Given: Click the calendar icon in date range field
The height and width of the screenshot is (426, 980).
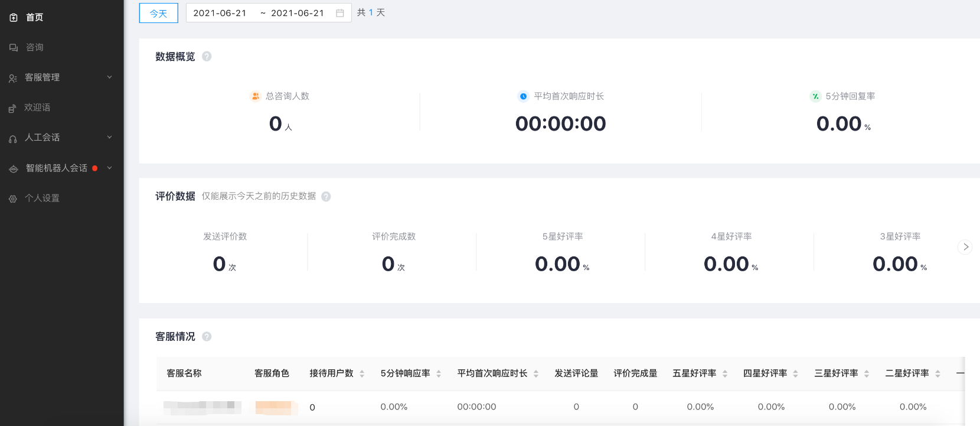Looking at the screenshot, I should (340, 13).
